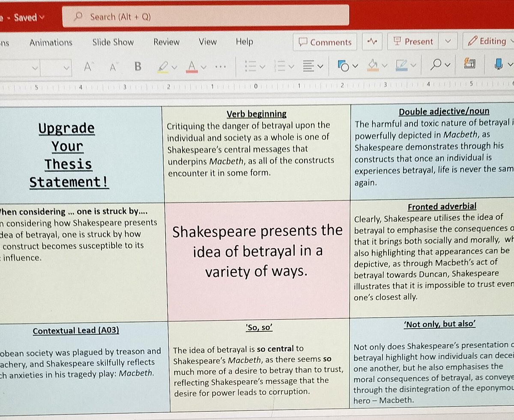This screenshot has height=420, width=514.
Task: Toggle Bold formatting
Action: coord(137,66)
